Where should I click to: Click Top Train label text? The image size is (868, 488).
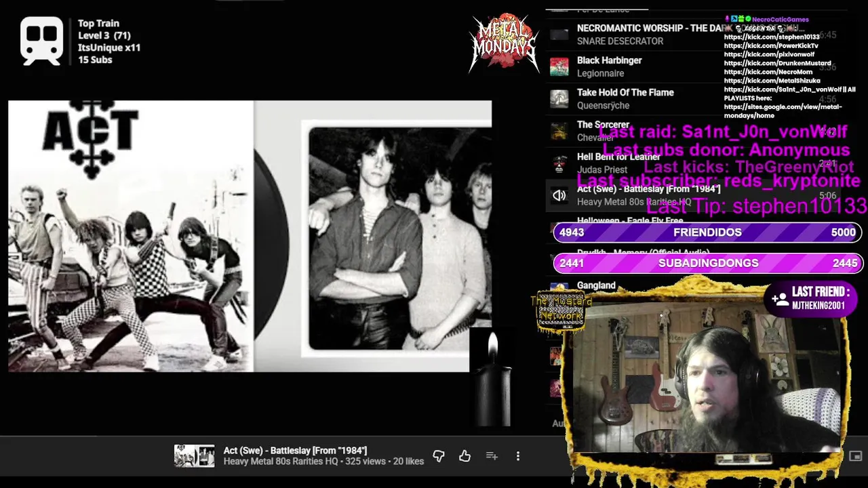(98, 23)
